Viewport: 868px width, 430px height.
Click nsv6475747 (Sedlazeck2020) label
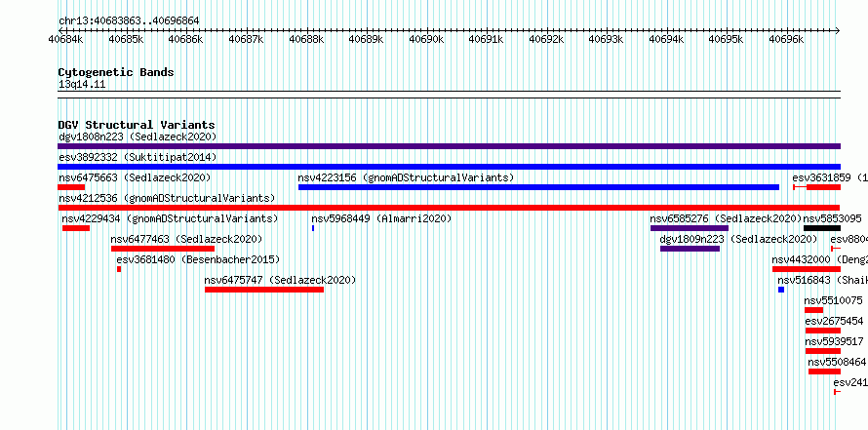pyautogui.click(x=280, y=280)
